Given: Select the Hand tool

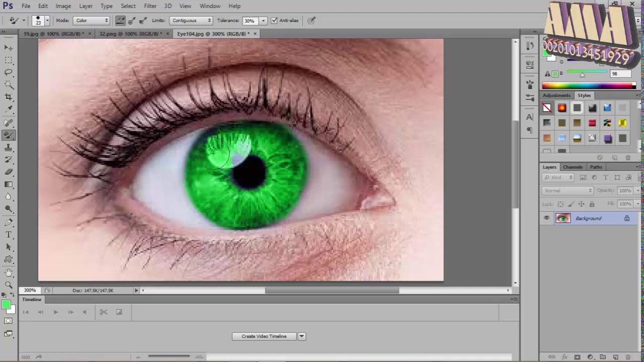Looking at the screenshot, I should [9, 273].
